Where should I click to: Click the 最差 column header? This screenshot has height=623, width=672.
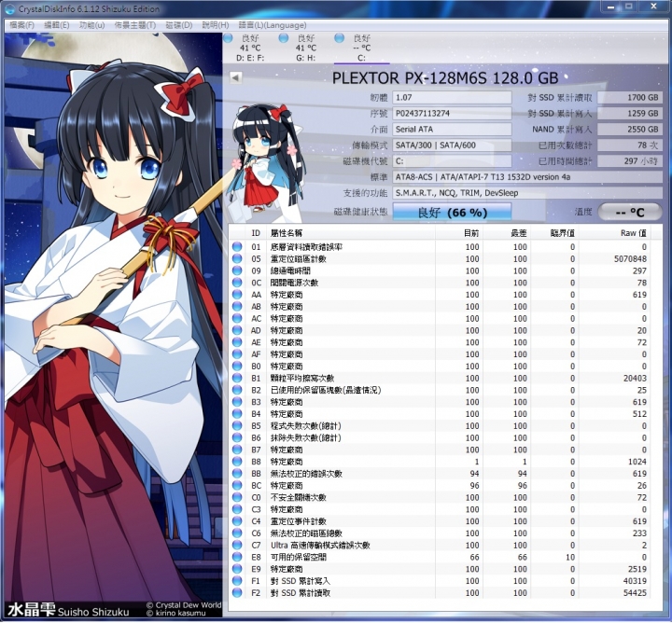[507, 233]
